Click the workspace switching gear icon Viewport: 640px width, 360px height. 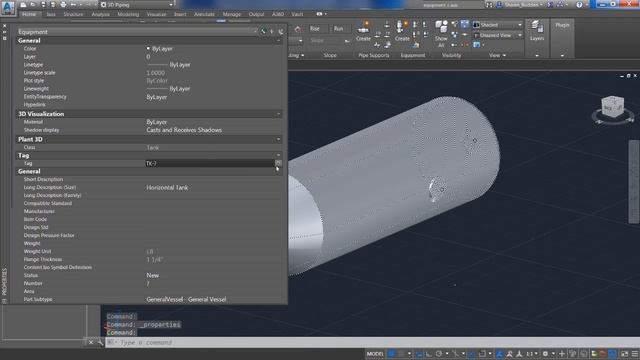pyautogui.click(x=545, y=354)
